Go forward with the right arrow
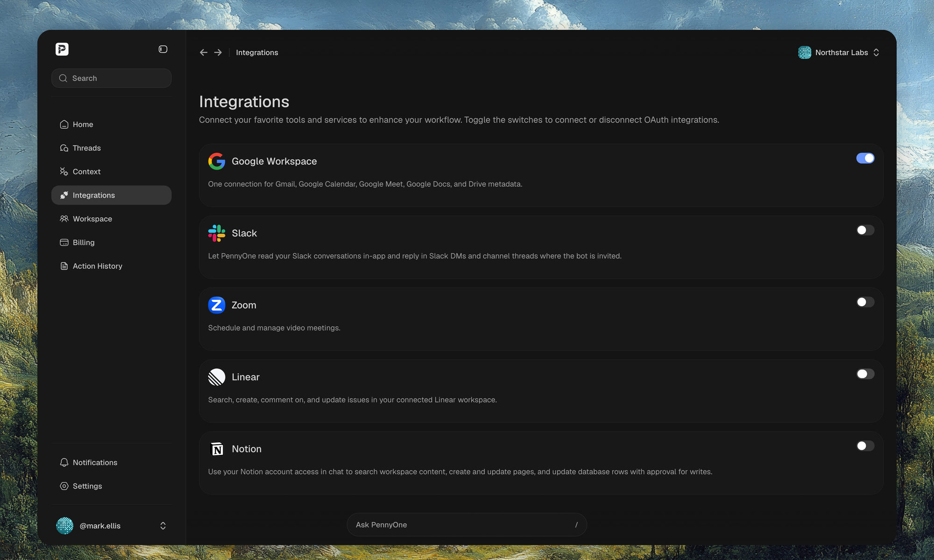 click(218, 52)
